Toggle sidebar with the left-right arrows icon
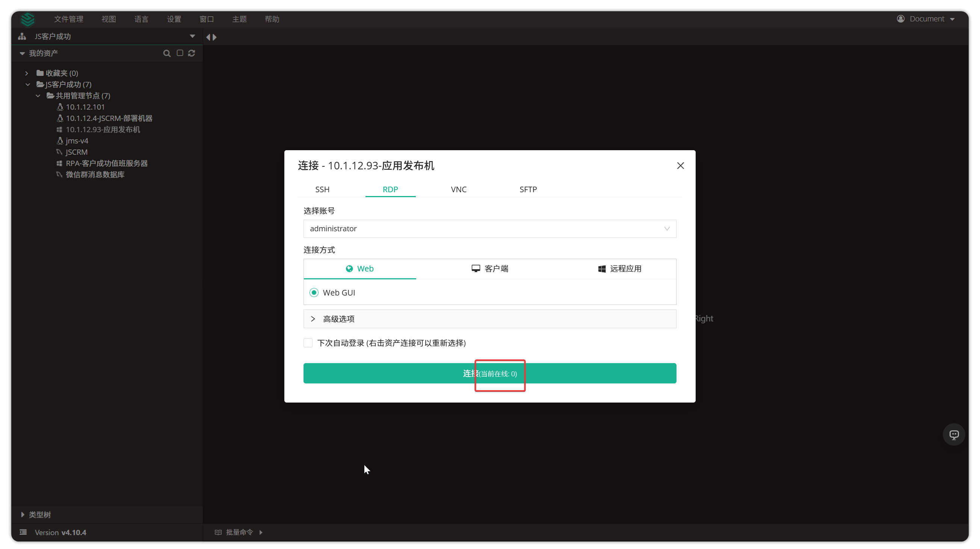Viewport: 980px width, 549px height. click(211, 37)
